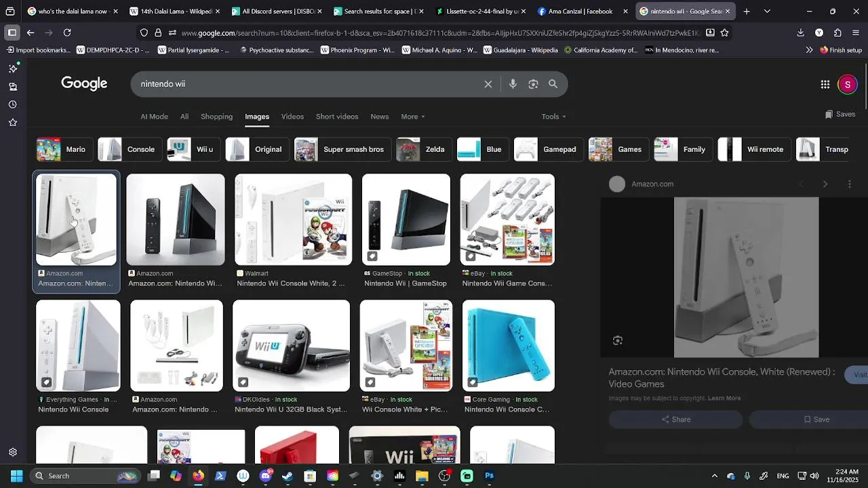Go back in the browser

pyautogui.click(x=31, y=33)
